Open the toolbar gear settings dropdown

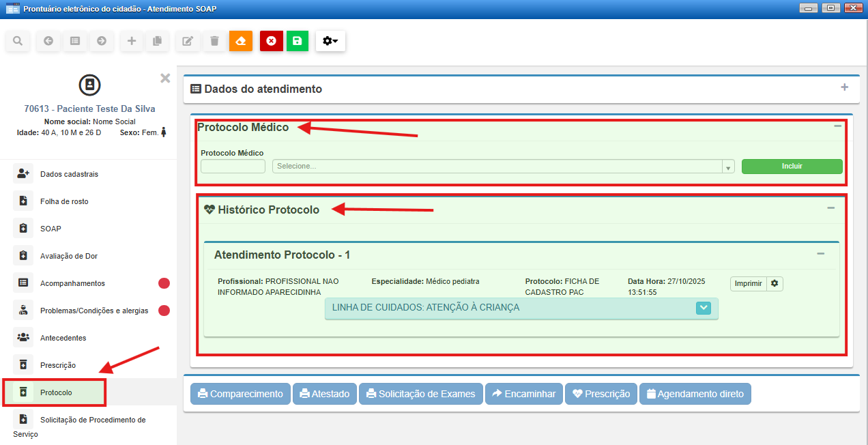point(330,41)
